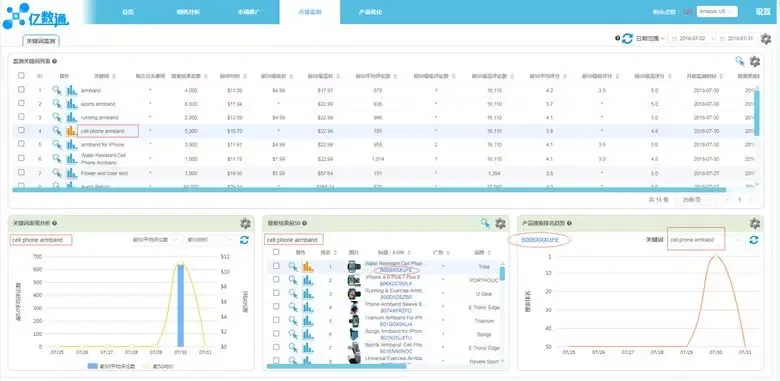Click refresh icon in keyword trend analysis panel
The height and width of the screenshot is (381, 780).
[244, 240]
